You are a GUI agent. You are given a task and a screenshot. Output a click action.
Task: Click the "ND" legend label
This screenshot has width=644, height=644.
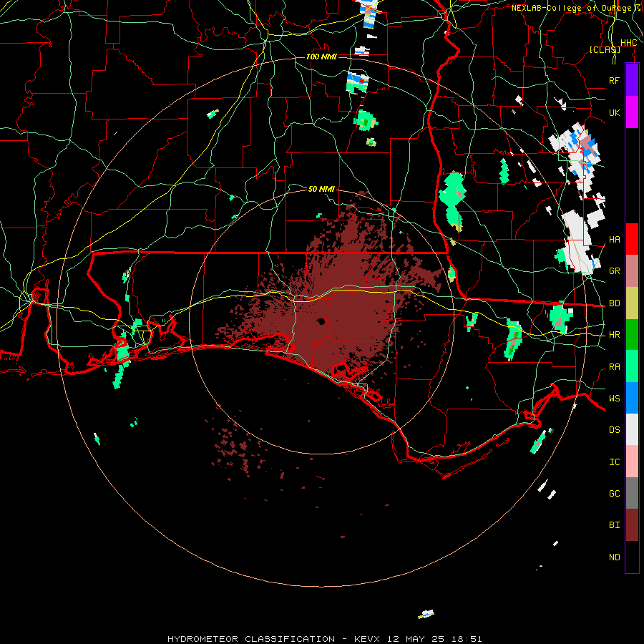(x=615, y=557)
